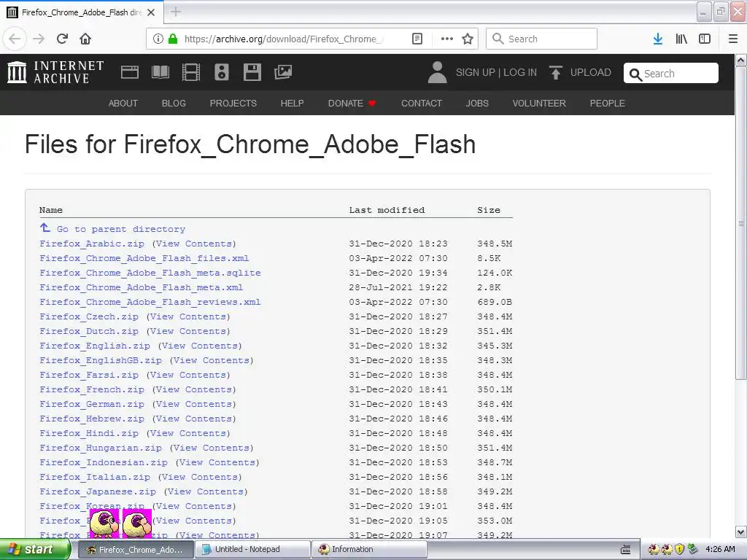Download Firefox_Hungarian.zip
This screenshot has width=747, height=560.
101,448
